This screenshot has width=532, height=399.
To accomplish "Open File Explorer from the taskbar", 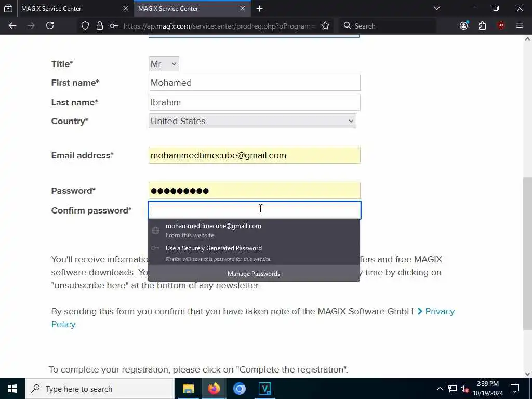I will [x=188, y=389].
